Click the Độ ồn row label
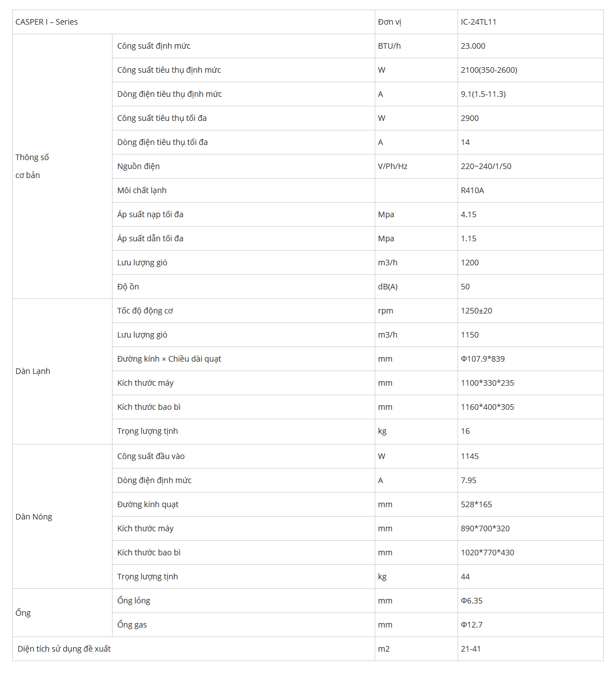This screenshot has height=674, width=616. point(128,287)
